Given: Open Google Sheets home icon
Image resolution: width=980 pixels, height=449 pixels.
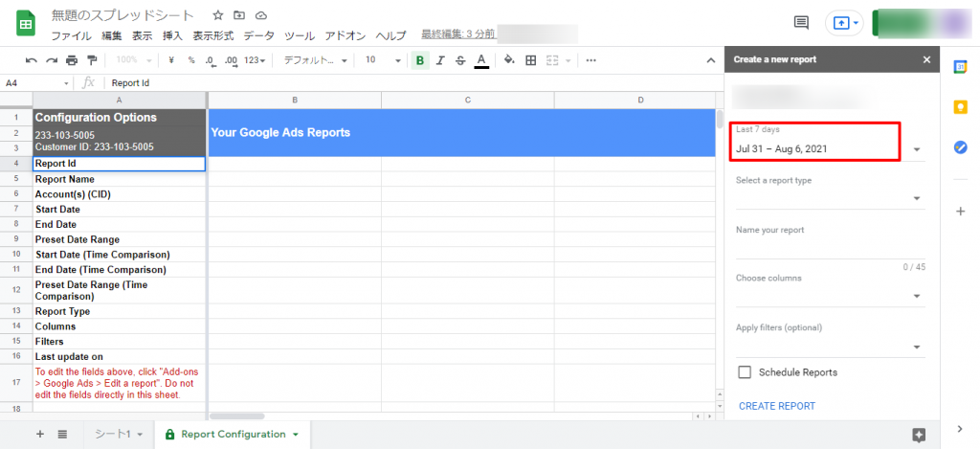Looking at the screenshot, I should click(26, 24).
